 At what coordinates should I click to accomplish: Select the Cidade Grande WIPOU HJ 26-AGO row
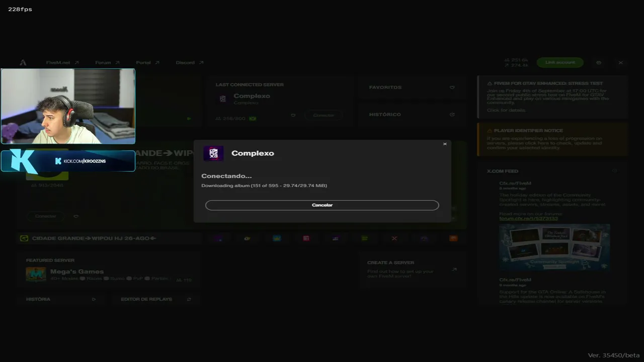pyautogui.click(x=108, y=238)
